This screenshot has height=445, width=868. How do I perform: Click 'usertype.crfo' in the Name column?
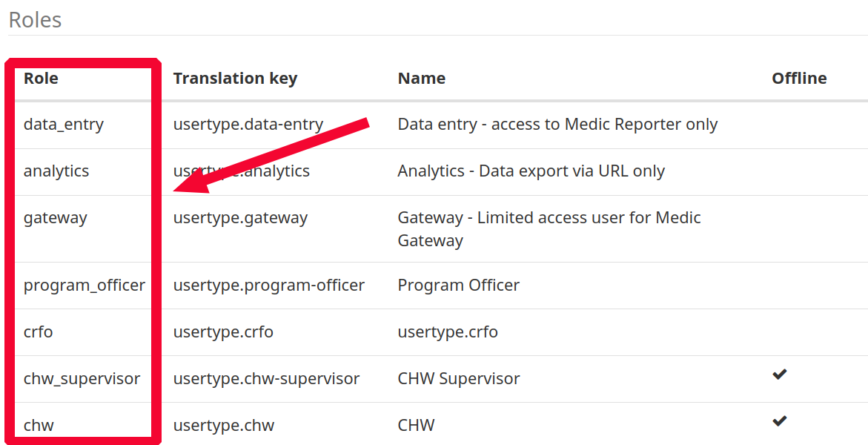click(x=448, y=332)
